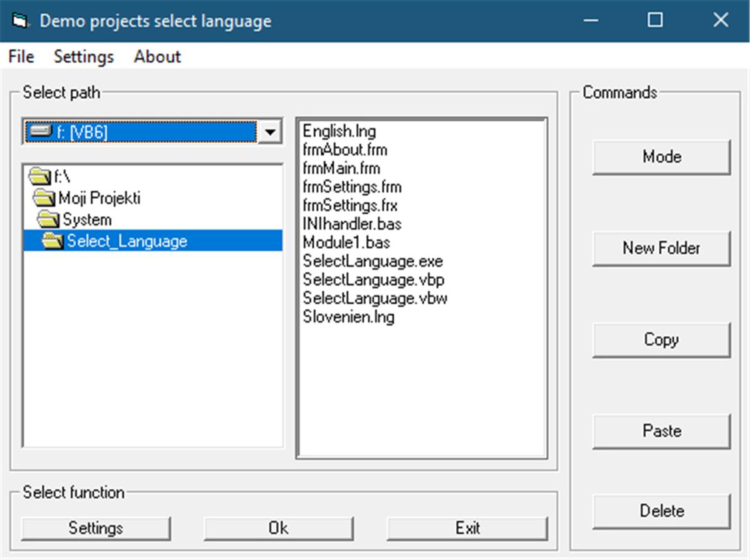Open the File menu

(21, 57)
